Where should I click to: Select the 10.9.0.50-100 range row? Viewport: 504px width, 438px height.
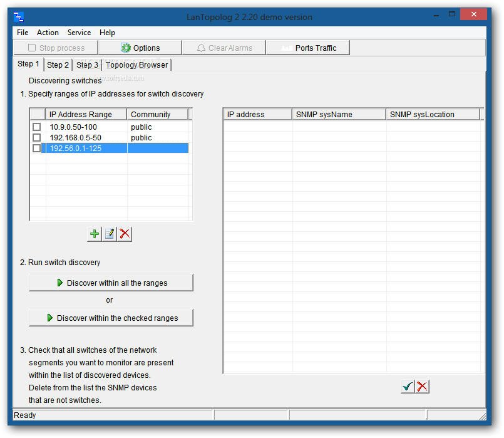[x=109, y=127]
